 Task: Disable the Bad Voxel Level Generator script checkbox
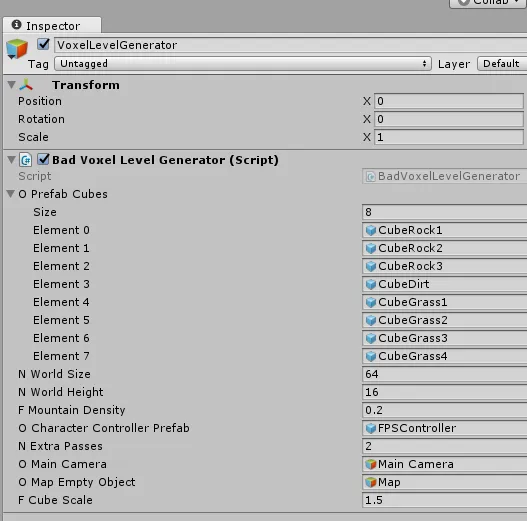click(43, 159)
